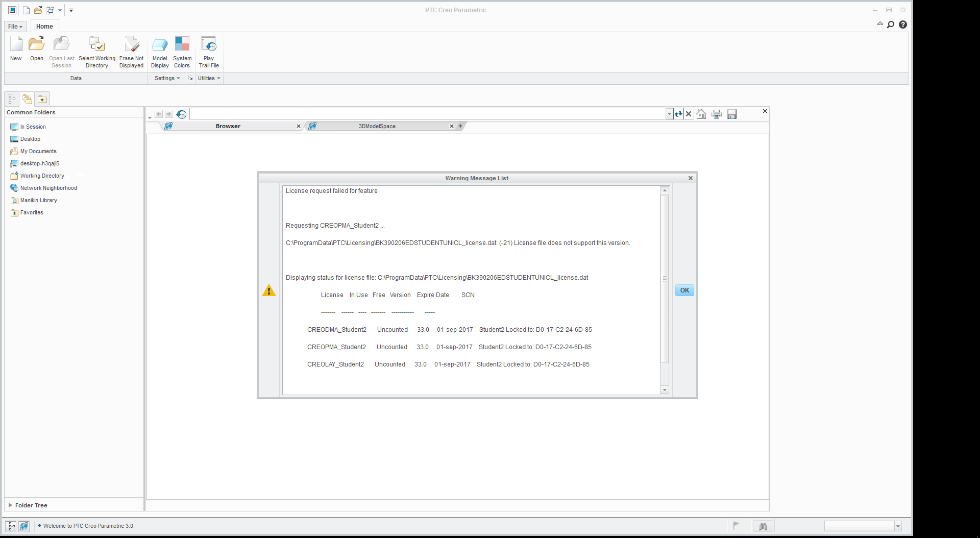Click quick-access new document icon

coord(26,10)
